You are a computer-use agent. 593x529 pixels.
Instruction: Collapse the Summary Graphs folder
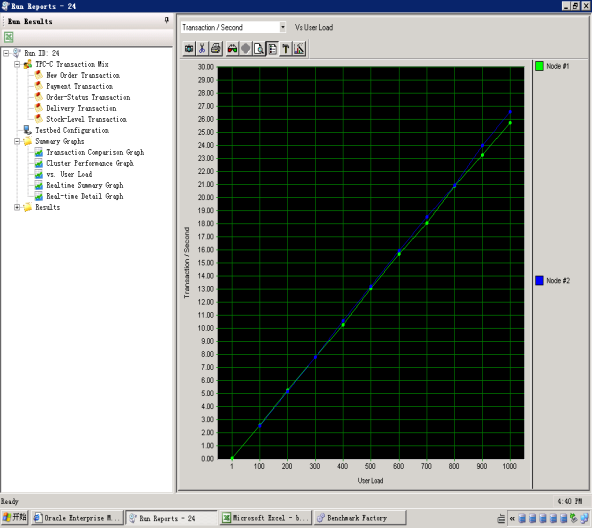click(x=17, y=141)
